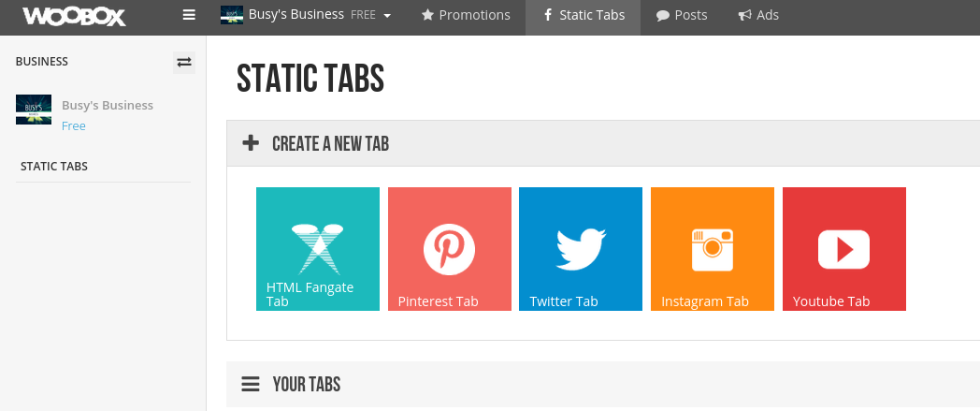Expand the Your Tabs section header

coord(603,384)
